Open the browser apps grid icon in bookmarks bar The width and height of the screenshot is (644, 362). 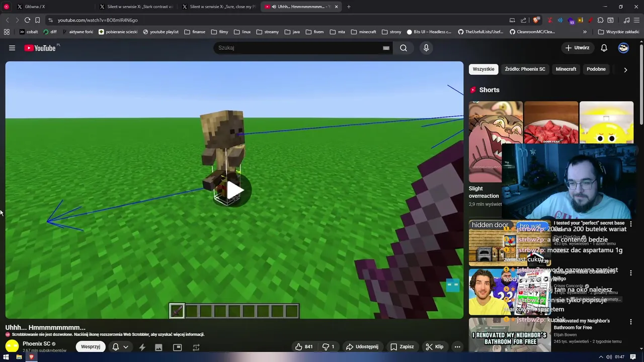[x=7, y=32]
